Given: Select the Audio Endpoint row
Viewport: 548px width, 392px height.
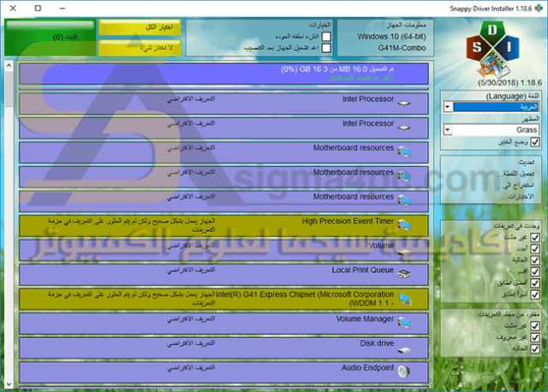Looking at the screenshot, I should (x=223, y=372).
